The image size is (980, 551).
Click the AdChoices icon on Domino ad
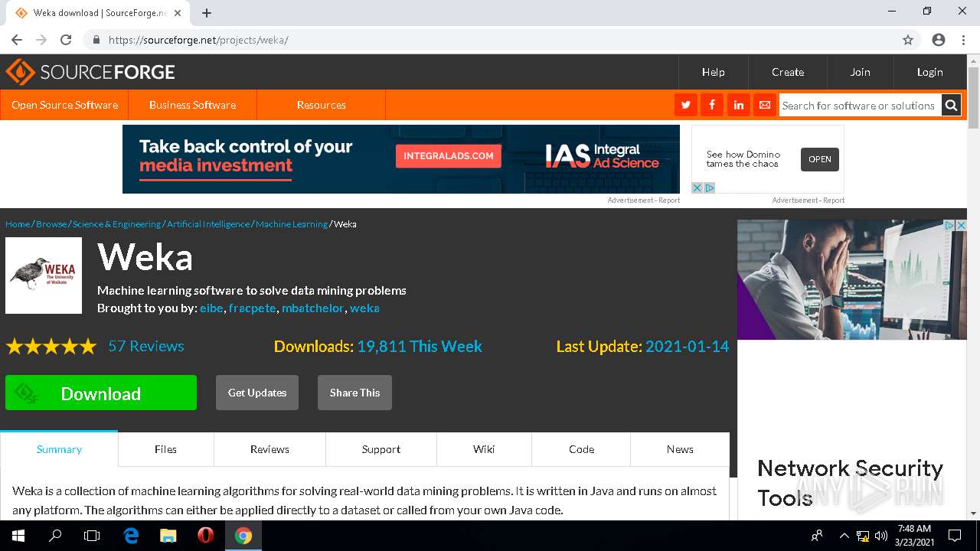(x=710, y=187)
